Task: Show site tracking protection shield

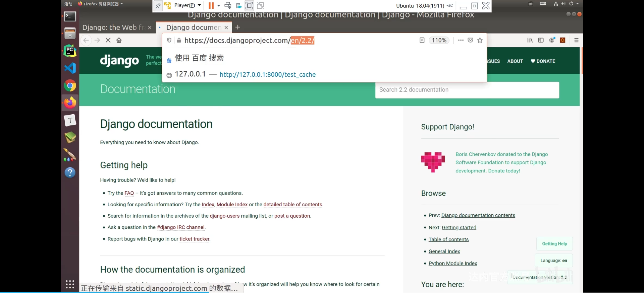Action: [169, 40]
